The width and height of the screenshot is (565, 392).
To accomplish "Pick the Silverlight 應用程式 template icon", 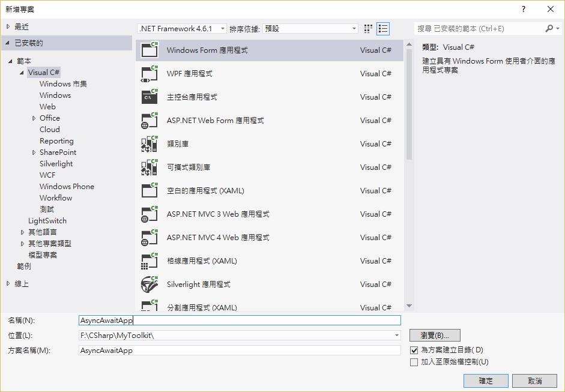I will pos(150,285).
